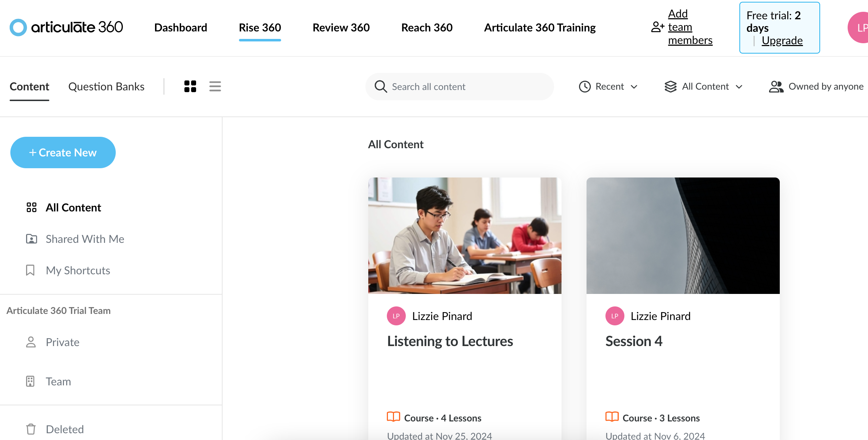Open the Team content section
The height and width of the screenshot is (440, 868).
58,381
